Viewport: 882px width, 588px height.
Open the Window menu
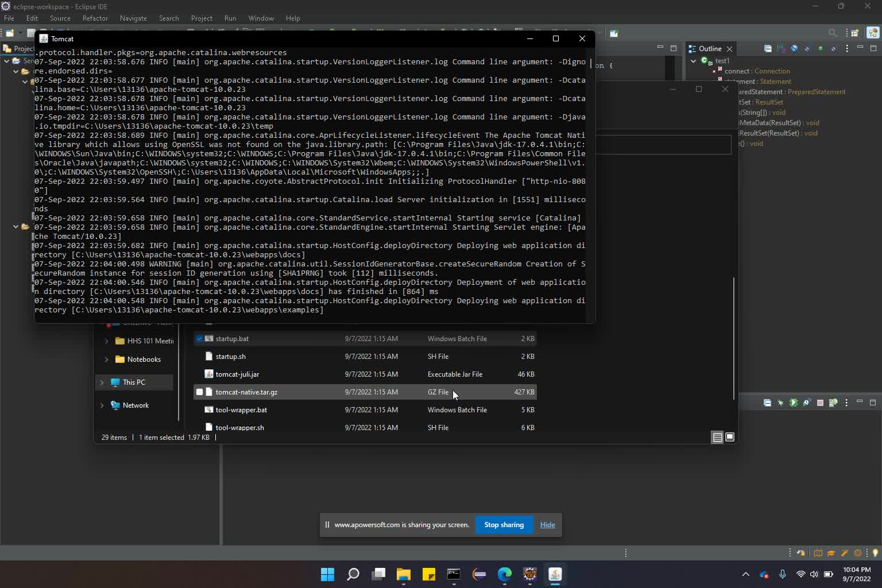[x=261, y=18]
